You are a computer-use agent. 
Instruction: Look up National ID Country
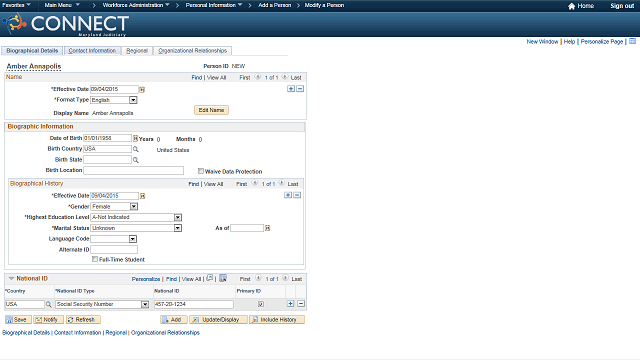[x=49, y=304]
